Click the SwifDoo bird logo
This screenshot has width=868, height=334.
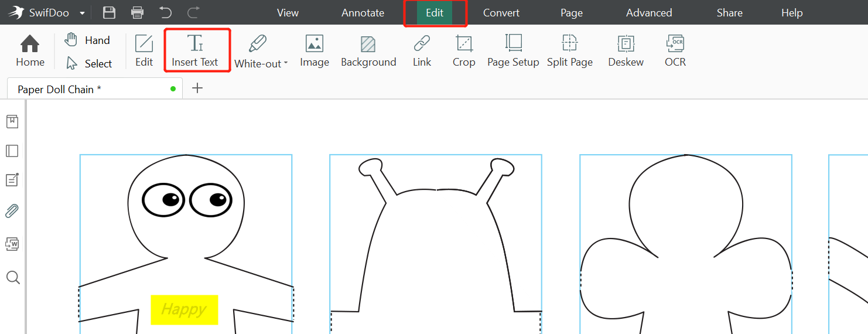[x=16, y=12]
